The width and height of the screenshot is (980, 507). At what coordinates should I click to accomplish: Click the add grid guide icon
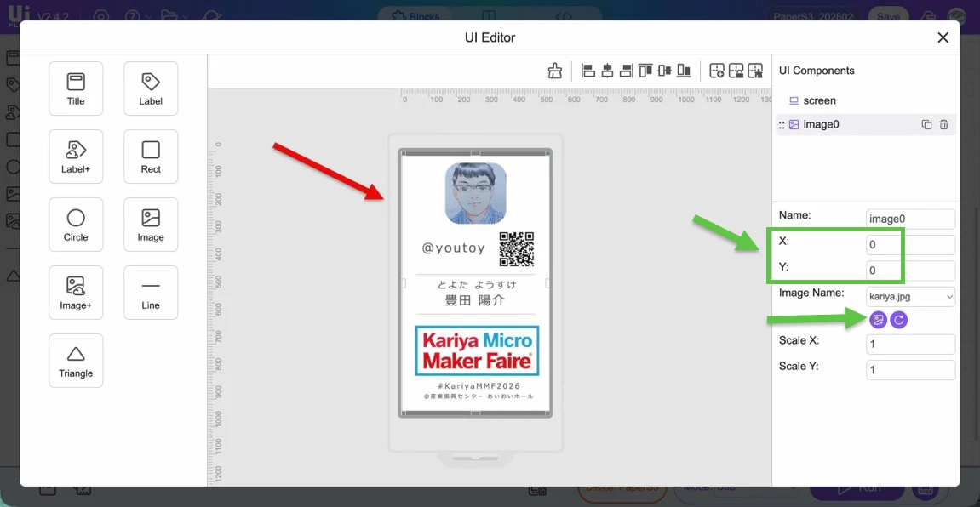click(x=717, y=71)
